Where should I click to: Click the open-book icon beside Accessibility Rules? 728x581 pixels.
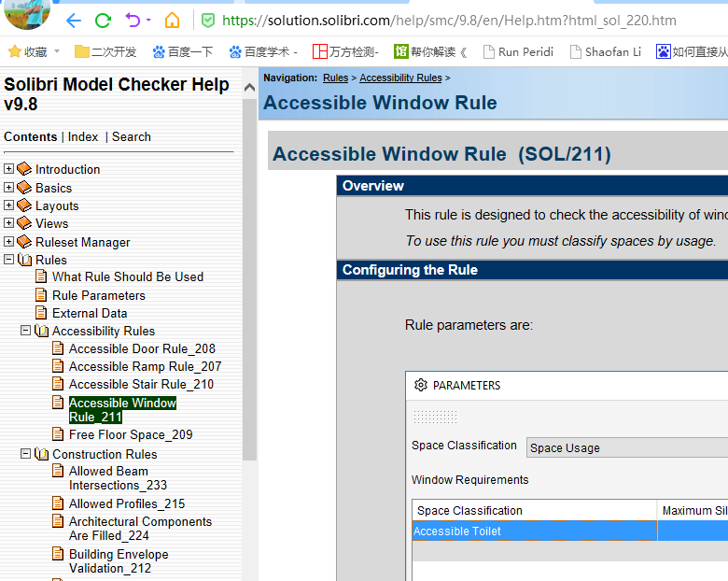[x=42, y=331]
